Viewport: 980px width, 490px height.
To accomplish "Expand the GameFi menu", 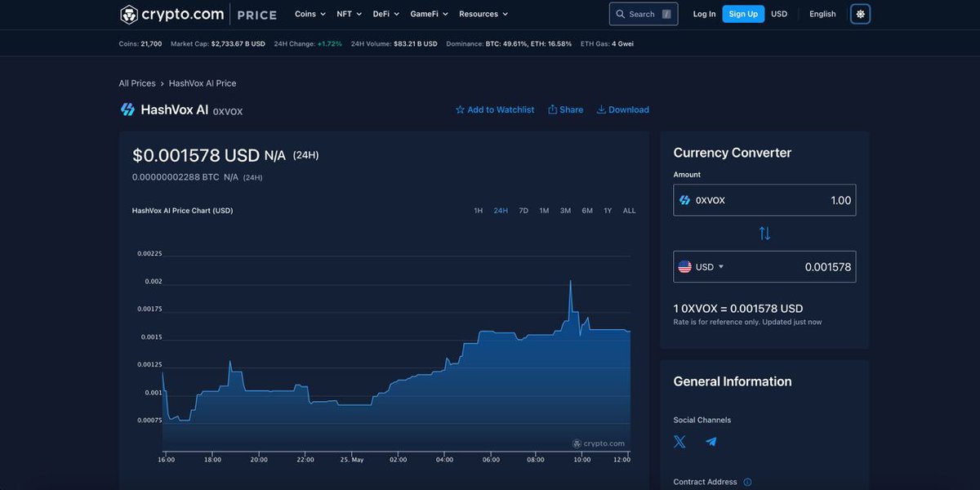I will (x=430, y=14).
